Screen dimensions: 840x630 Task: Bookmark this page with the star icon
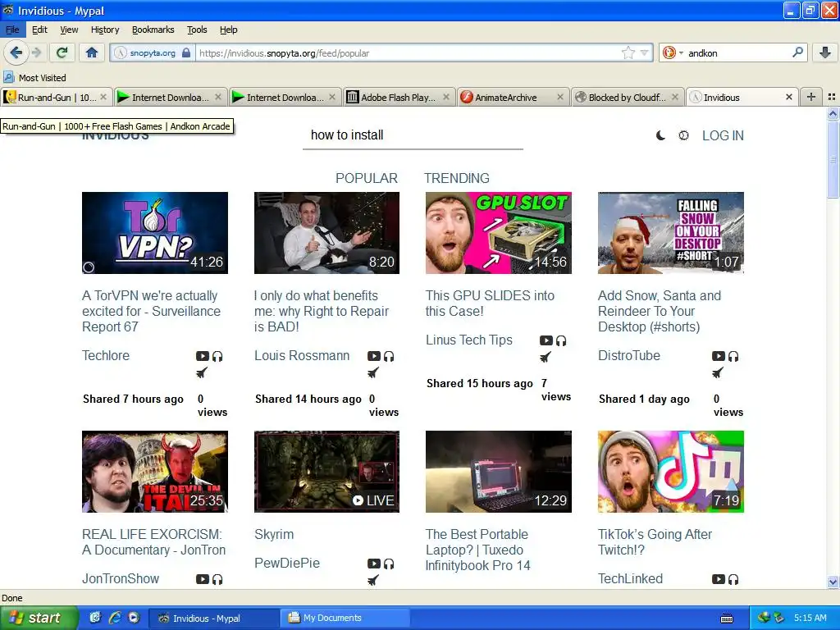click(x=628, y=52)
